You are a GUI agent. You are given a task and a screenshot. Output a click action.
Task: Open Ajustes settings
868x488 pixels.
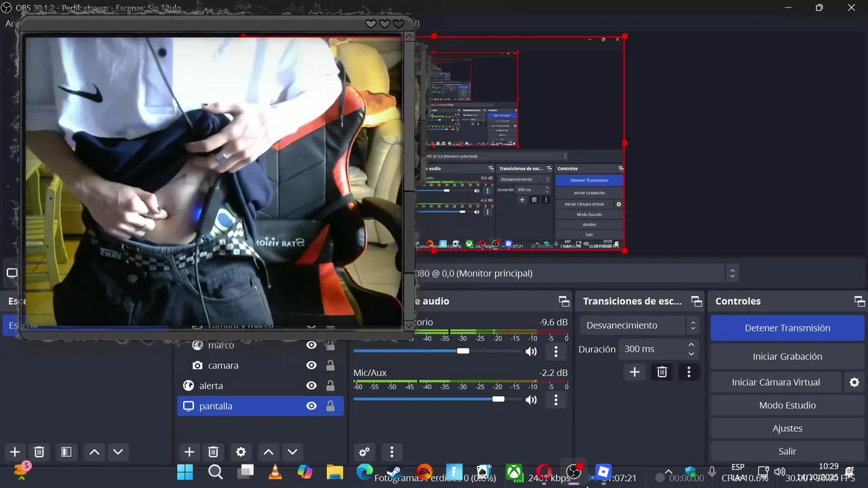pos(787,428)
